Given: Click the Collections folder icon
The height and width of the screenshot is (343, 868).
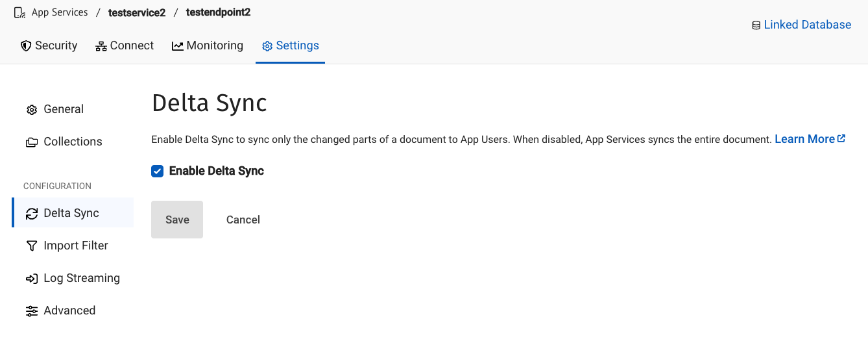Looking at the screenshot, I should (x=32, y=142).
